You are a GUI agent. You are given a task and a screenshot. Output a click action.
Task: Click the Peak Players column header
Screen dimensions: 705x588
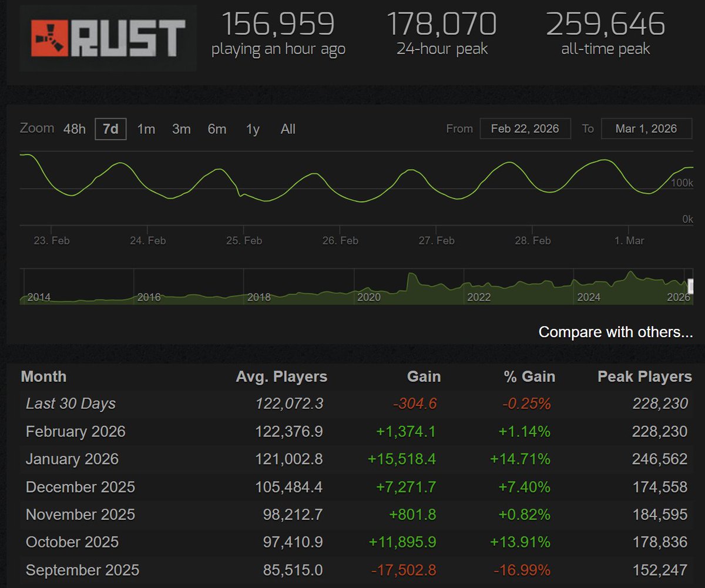644,377
